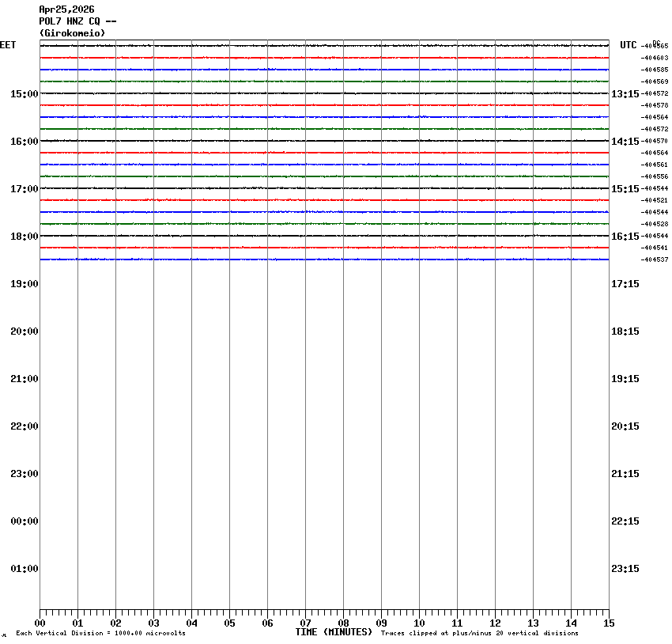Select the 15:00 EET time label
The image size is (672, 644).
pos(24,94)
